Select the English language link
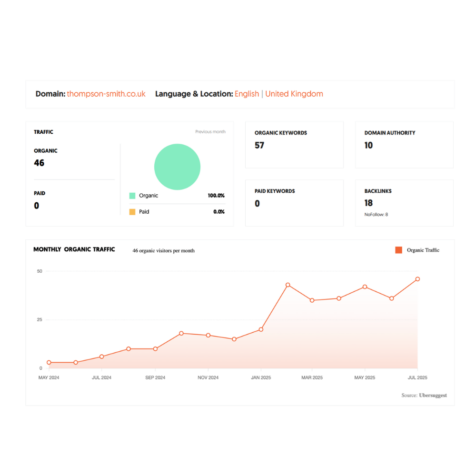Viewport: 476px width, 476px height. [x=247, y=94]
